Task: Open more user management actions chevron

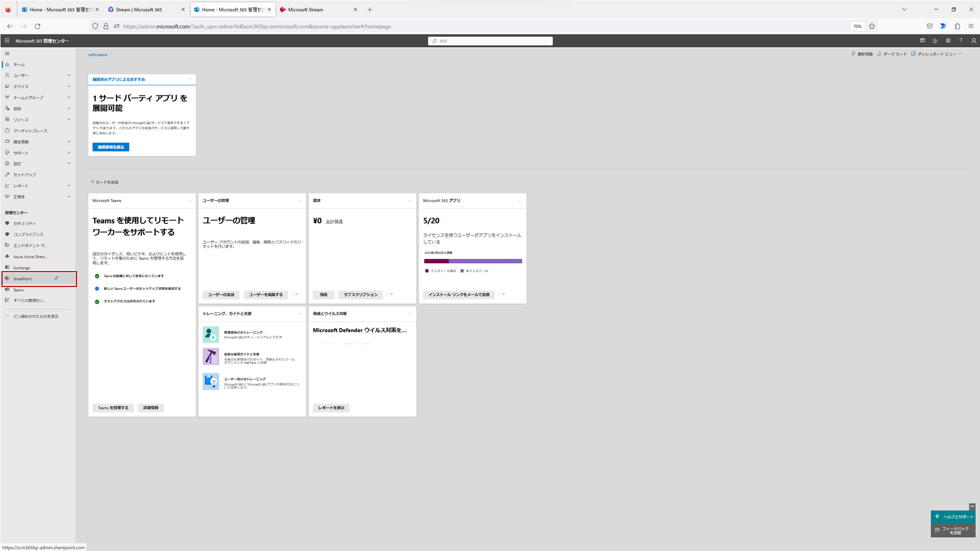Action: [x=296, y=295]
